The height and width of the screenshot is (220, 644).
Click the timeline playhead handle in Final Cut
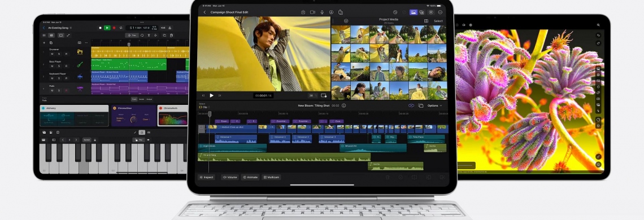pyautogui.click(x=210, y=114)
